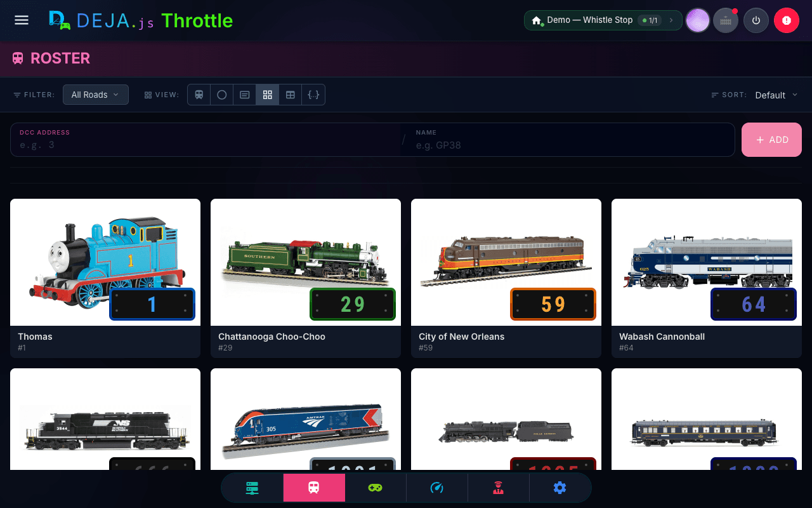The height and width of the screenshot is (508, 812).
Task: Switch to table view mode
Action: click(x=291, y=95)
